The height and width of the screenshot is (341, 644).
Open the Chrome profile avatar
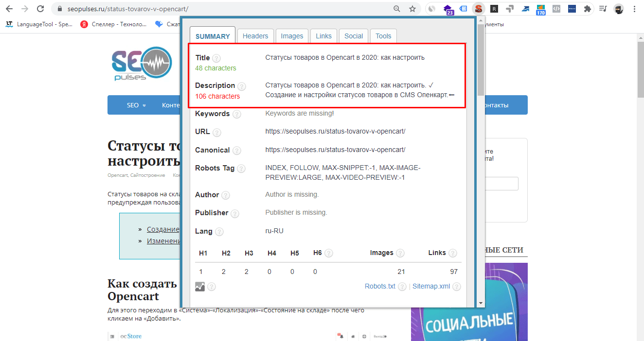(x=618, y=9)
